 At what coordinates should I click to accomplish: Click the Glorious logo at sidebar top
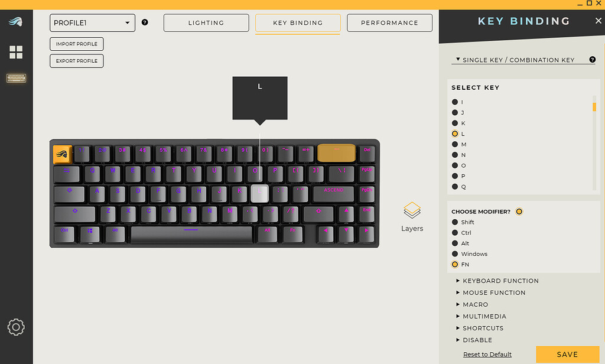[16, 22]
